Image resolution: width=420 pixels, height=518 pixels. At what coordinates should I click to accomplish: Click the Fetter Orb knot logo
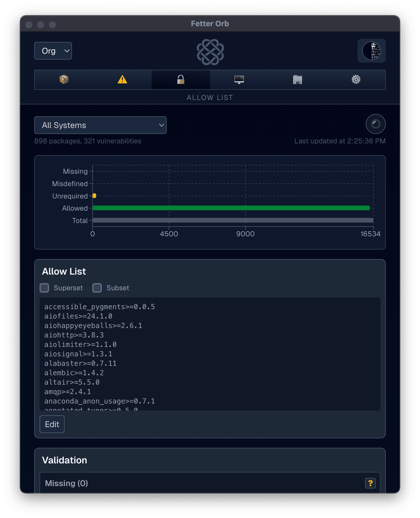210,52
